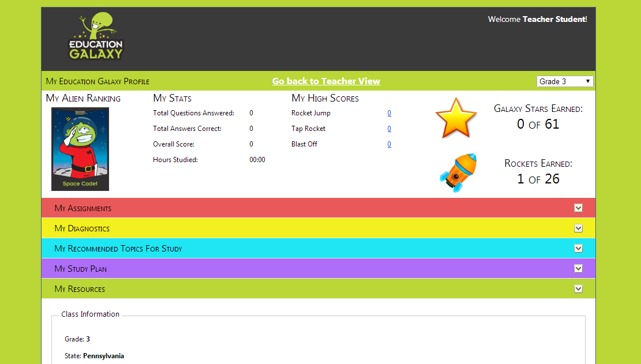Viewport: 641px width, 364px height.
Task: Click the gold Galaxy Stars icon
Action: 456,118
